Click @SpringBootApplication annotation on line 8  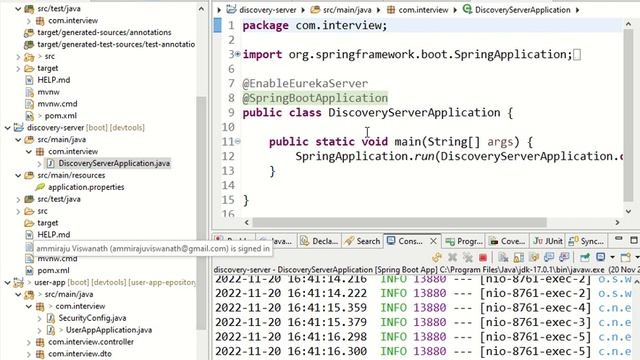point(315,98)
